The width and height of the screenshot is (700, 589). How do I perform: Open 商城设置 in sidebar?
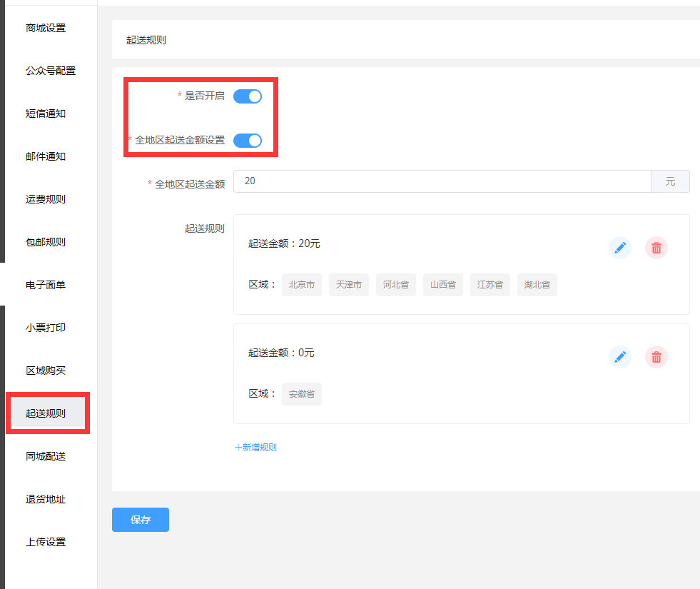coord(46,28)
